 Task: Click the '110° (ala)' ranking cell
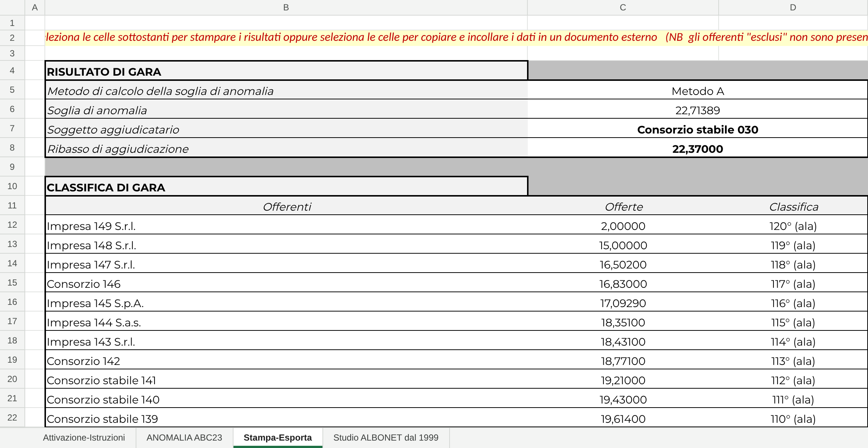(793, 418)
